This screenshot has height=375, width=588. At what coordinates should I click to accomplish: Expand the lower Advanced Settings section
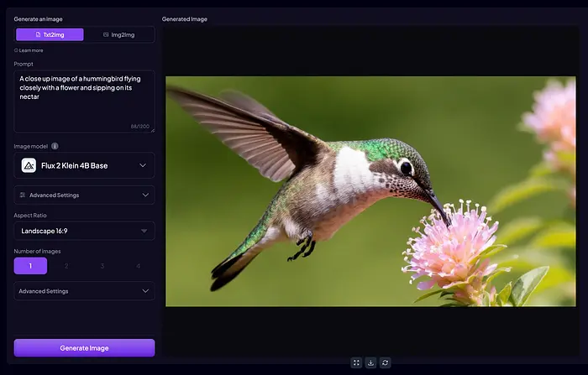tap(84, 291)
